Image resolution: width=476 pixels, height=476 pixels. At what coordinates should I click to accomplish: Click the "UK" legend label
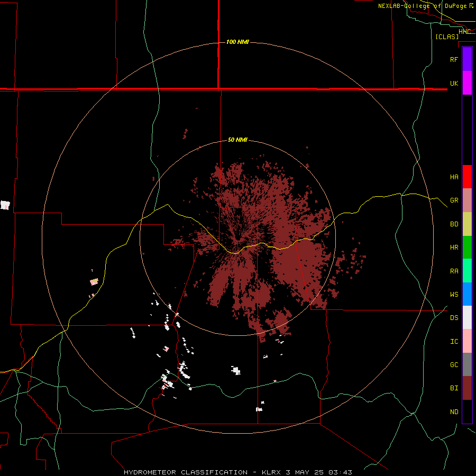pos(454,83)
